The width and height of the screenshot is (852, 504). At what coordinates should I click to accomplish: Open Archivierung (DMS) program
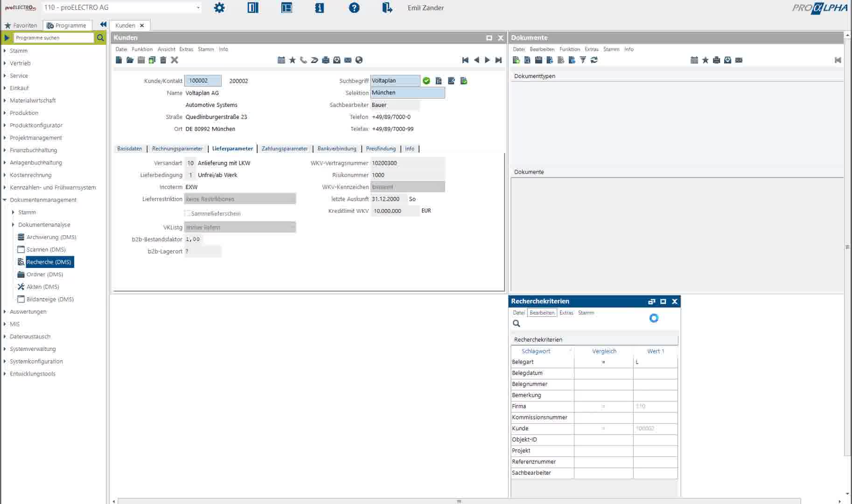[51, 237]
